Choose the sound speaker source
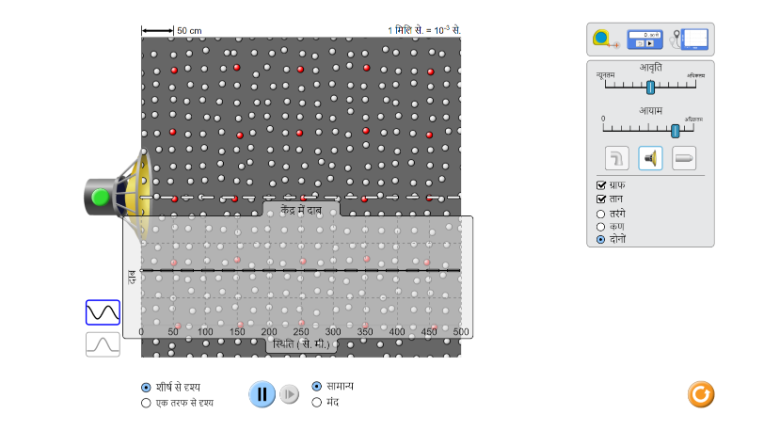The width and height of the screenshot is (780, 430). point(651,158)
